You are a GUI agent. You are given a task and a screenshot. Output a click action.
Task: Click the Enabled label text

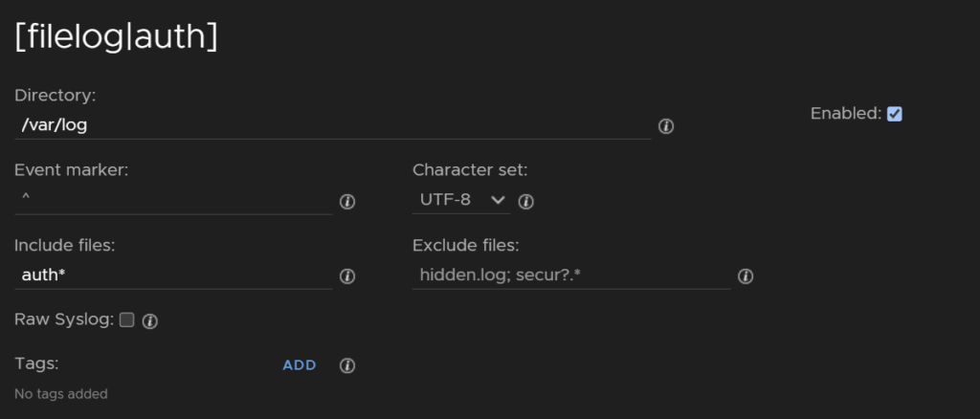click(846, 114)
